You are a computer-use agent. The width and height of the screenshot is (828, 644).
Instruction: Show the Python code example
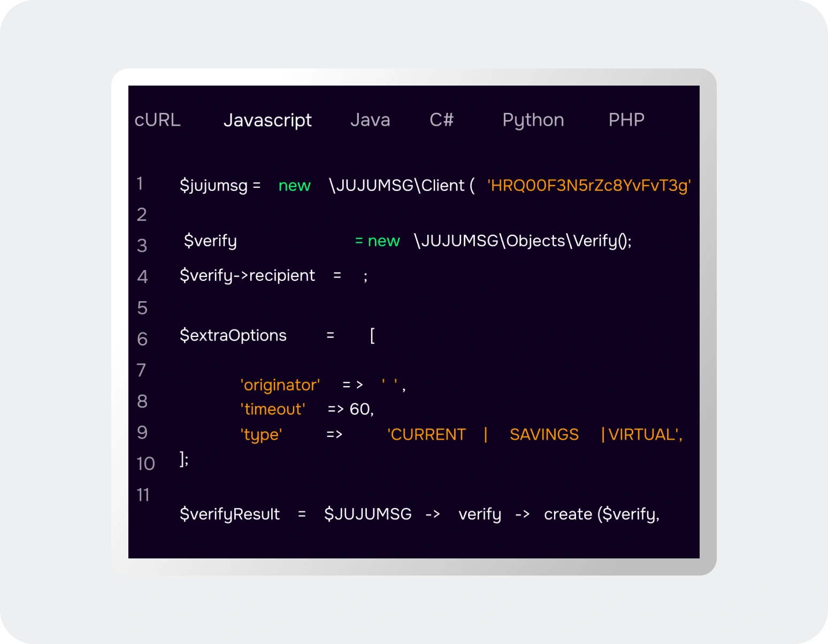pos(533,120)
